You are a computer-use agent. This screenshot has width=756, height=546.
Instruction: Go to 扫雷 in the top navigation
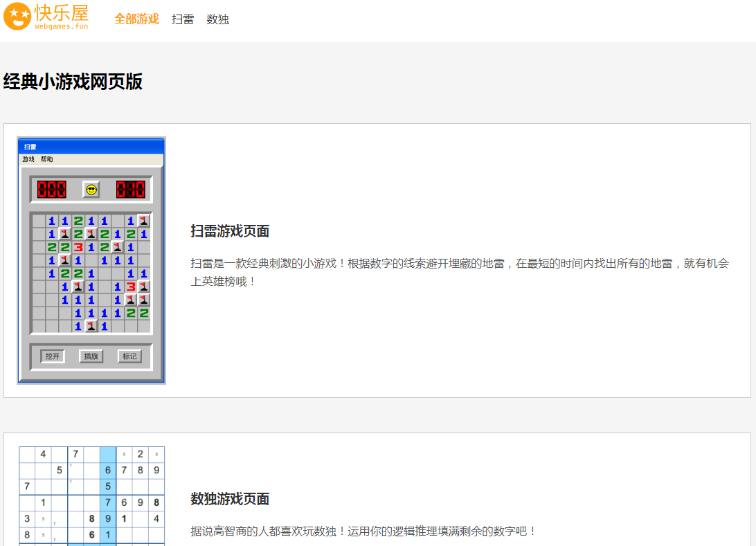[183, 19]
